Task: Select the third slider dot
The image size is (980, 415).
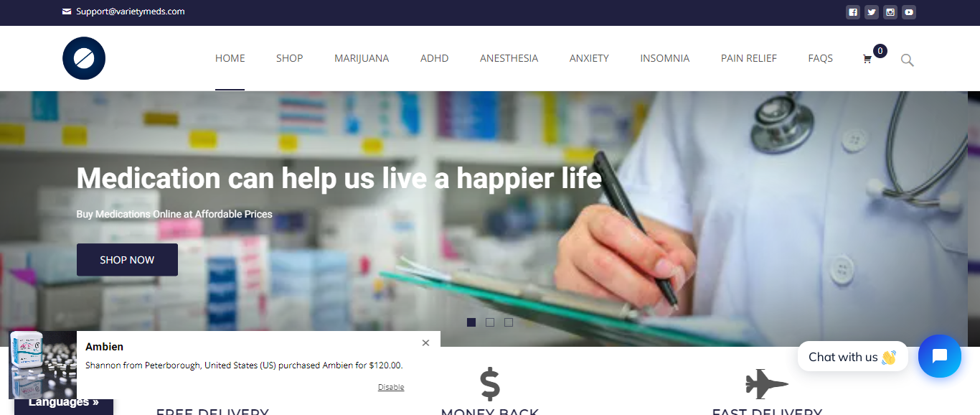Action: pyautogui.click(x=509, y=322)
